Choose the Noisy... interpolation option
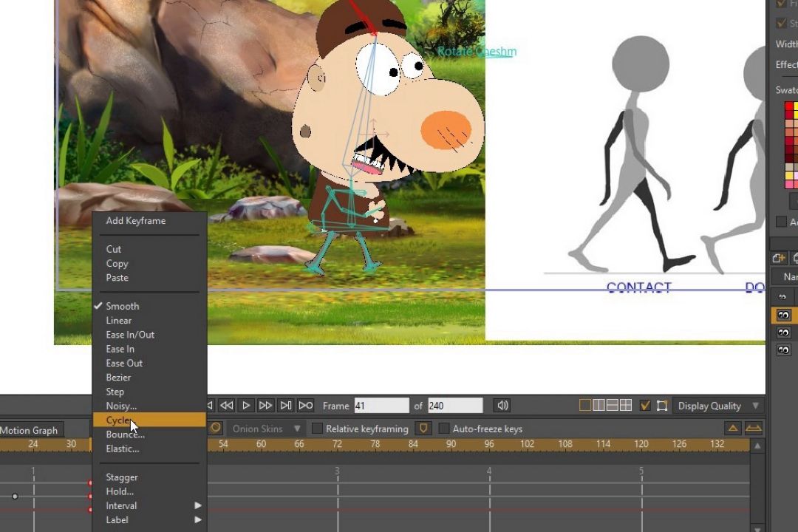This screenshot has height=532, width=798. tap(149, 406)
